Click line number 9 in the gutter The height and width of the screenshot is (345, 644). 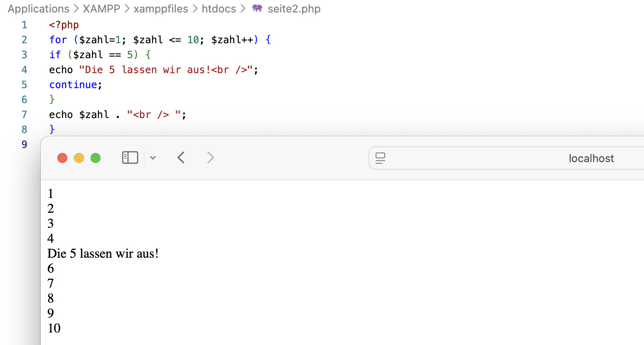[25, 144]
